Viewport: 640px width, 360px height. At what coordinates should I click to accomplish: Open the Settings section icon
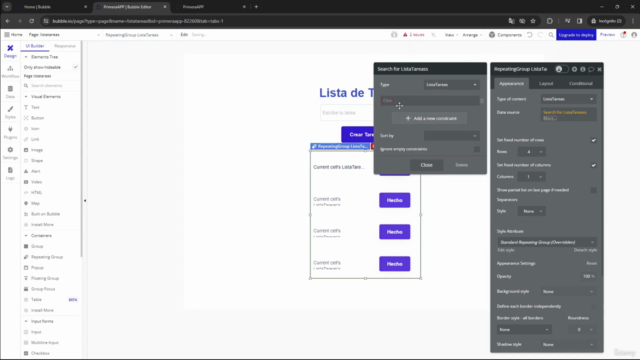[10, 153]
